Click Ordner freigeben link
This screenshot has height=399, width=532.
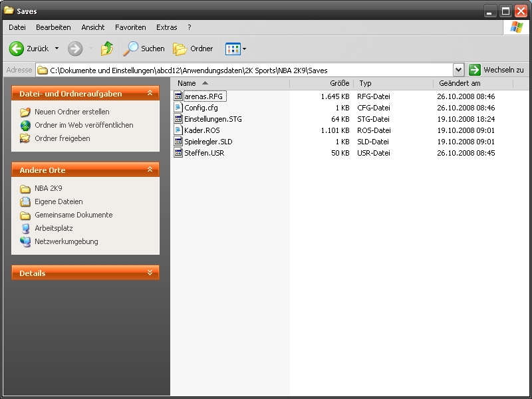pyautogui.click(x=62, y=138)
